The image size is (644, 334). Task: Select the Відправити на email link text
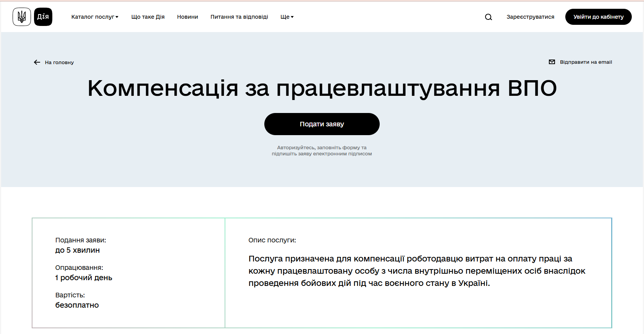point(586,62)
